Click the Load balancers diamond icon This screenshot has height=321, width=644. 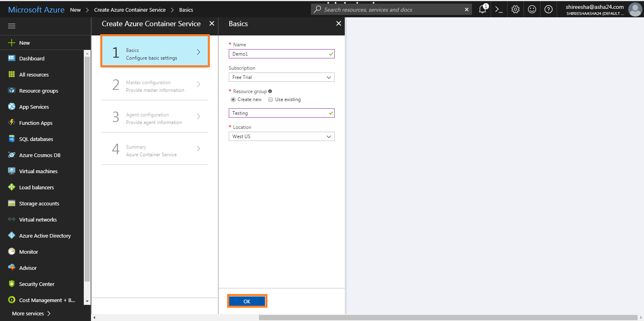[12, 187]
